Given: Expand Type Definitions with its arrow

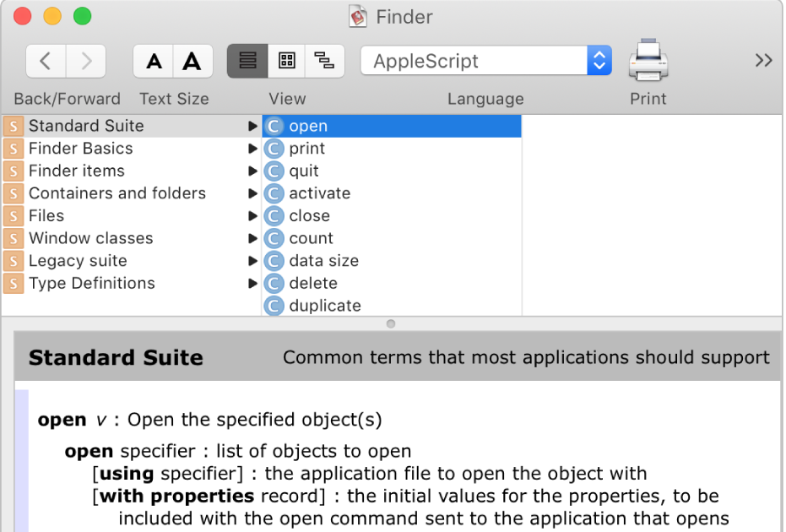Looking at the screenshot, I should 252,284.
